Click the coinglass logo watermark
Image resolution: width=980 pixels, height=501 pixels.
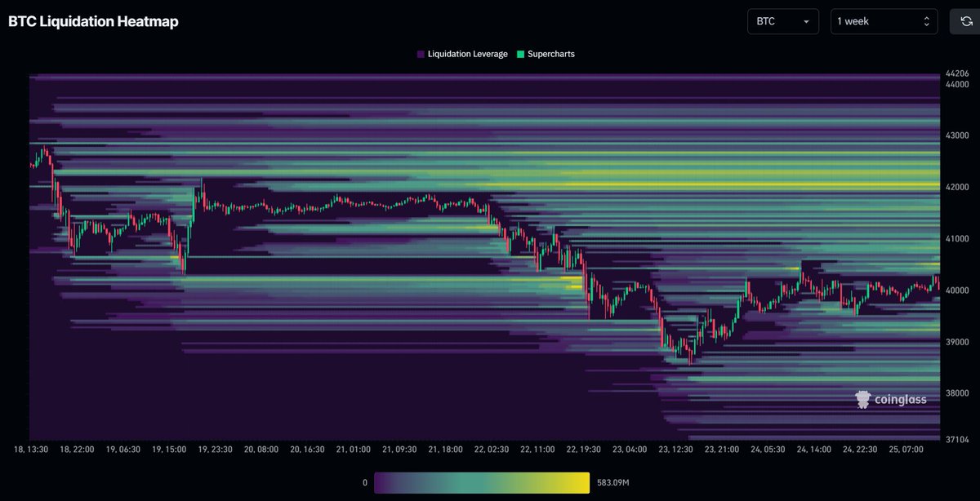coord(890,399)
